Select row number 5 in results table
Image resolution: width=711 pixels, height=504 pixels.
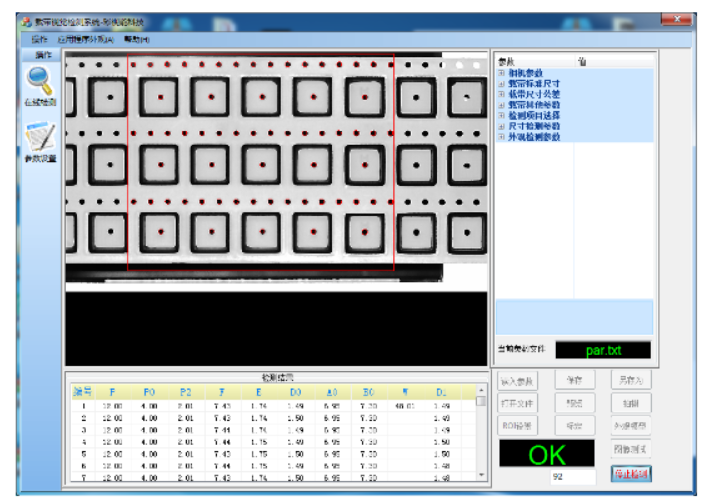[x=83, y=454]
